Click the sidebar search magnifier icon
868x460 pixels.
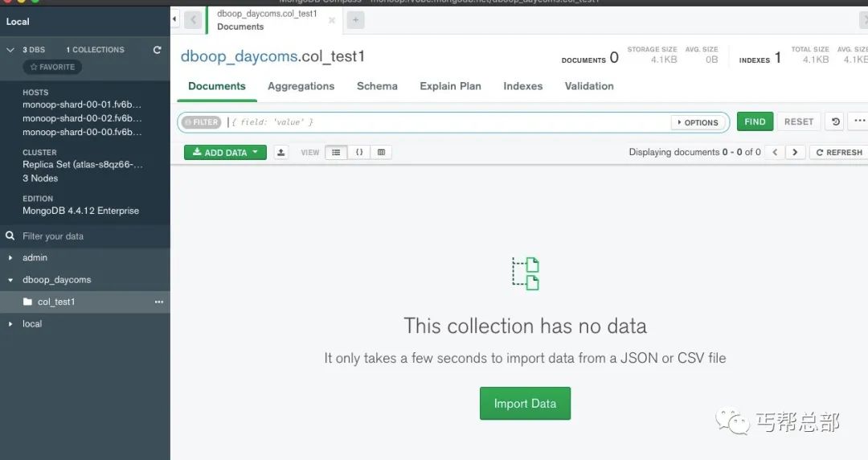pyautogui.click(x=10, y=236)
